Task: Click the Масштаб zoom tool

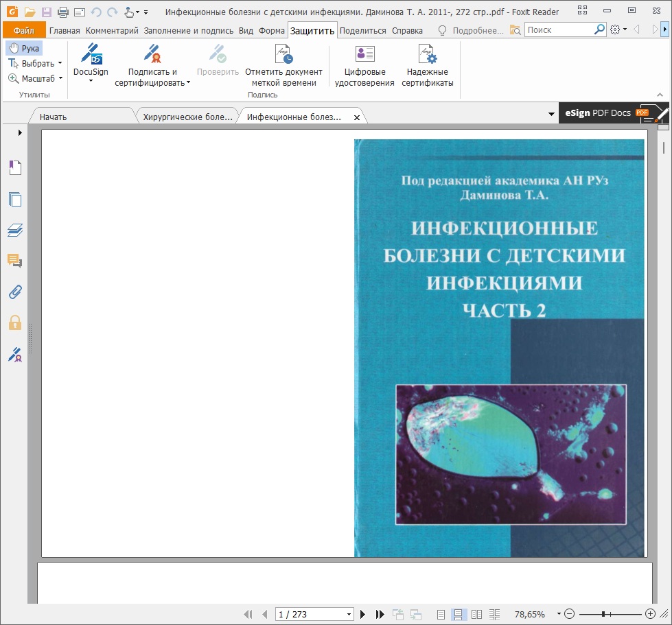Action: click(32, 78)
